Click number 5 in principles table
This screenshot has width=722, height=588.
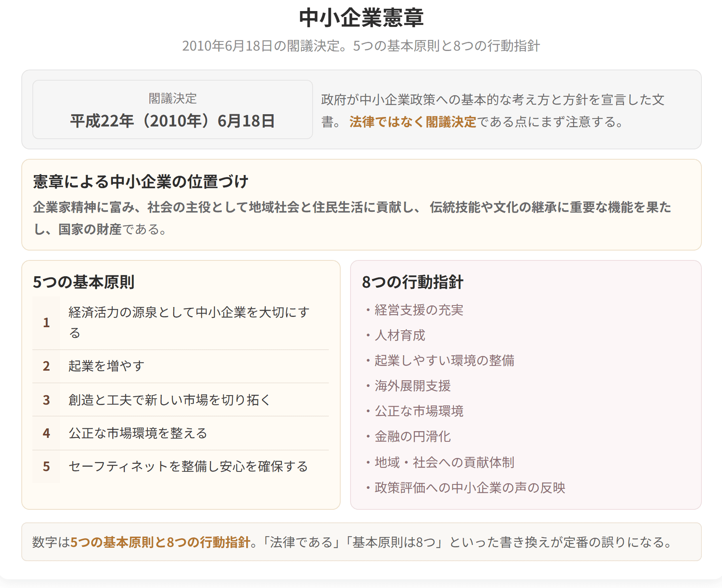point(46,466)
